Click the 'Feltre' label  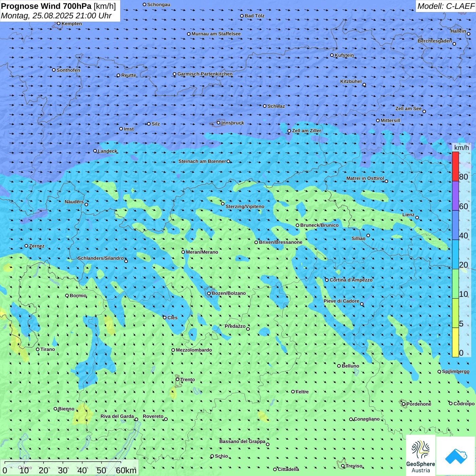(302, 392)
